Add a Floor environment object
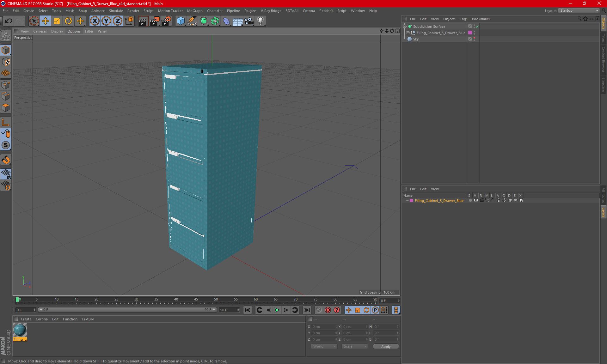Viewport: 607px width, 364px height. (238, 21)
